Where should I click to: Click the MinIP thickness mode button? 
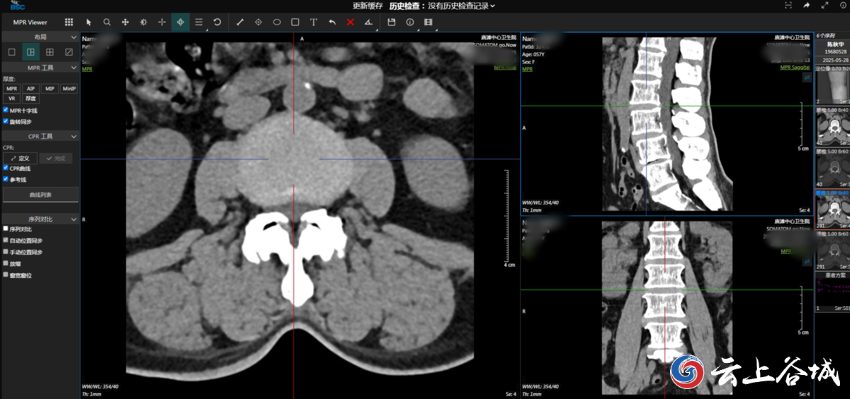click(x=68, y=88)
